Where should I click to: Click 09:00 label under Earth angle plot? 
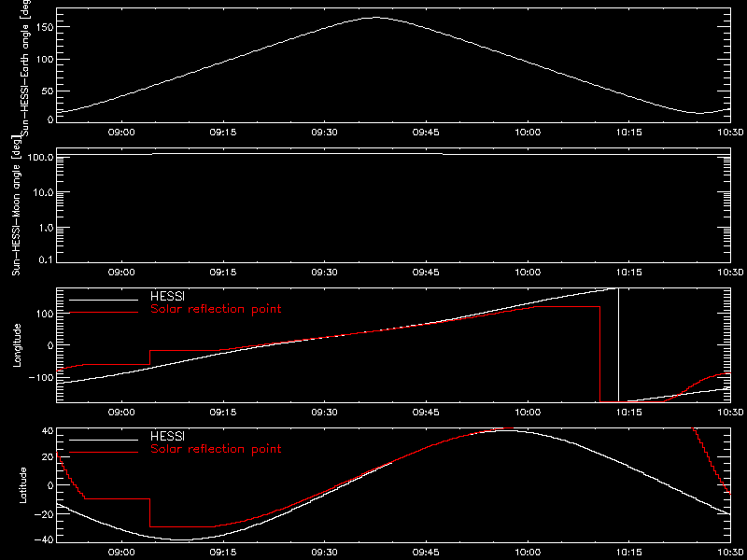click(122, 133)
